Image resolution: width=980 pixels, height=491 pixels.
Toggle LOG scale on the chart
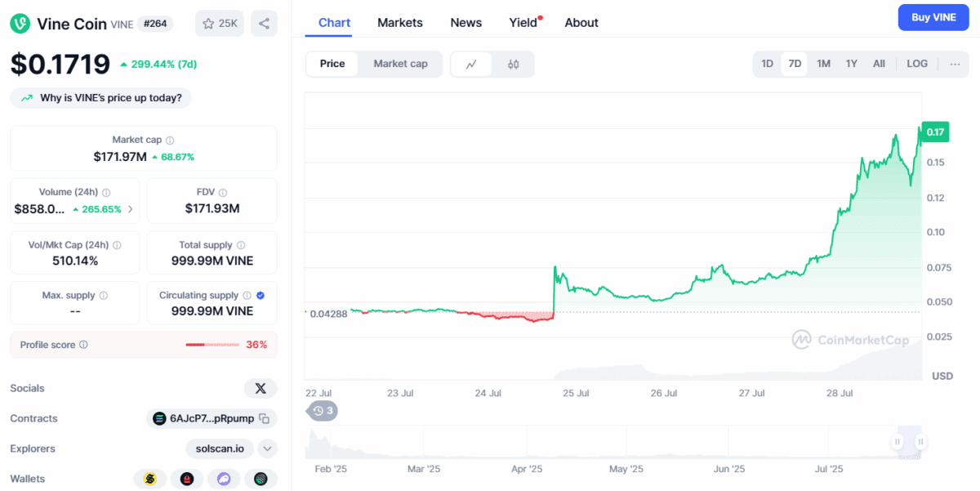(917, 64)
